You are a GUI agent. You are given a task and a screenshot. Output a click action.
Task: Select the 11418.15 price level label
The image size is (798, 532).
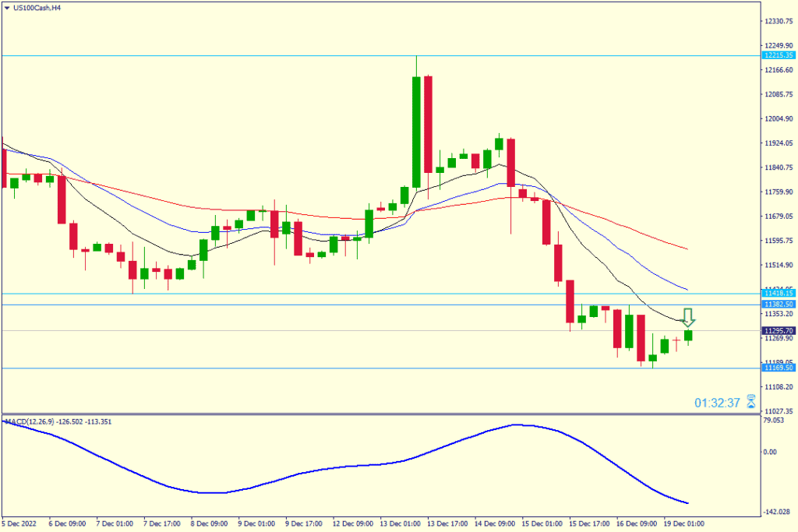click(x=779, y=293)
